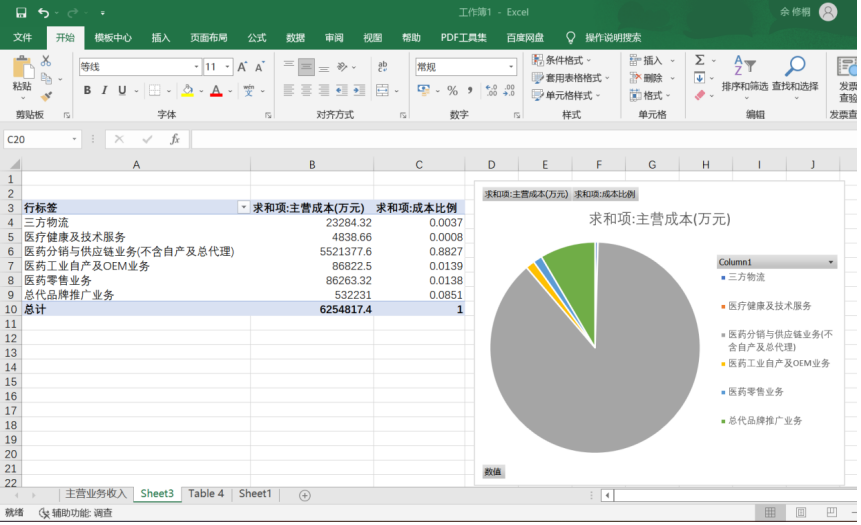Toggle bold formatting
861x525 pixels.
click(x=87, y=91)
